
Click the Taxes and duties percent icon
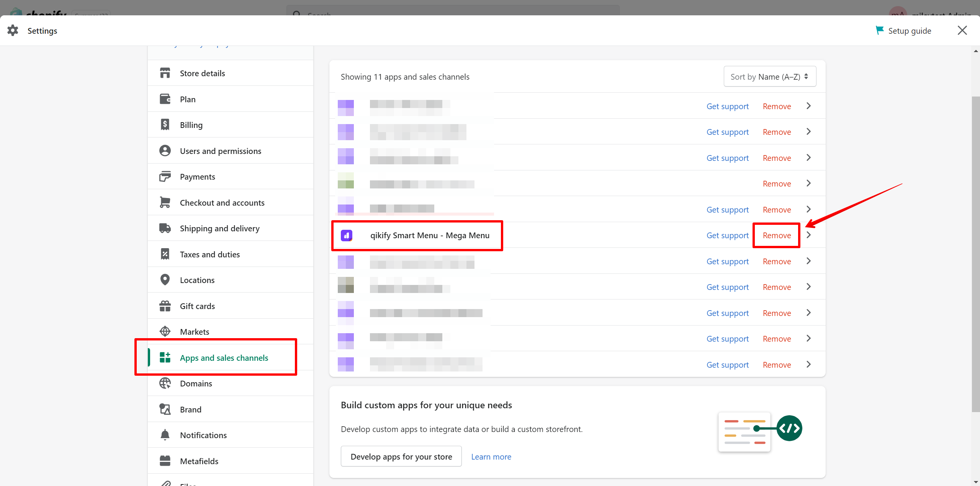pyautogui.click(x=165, y=254)
